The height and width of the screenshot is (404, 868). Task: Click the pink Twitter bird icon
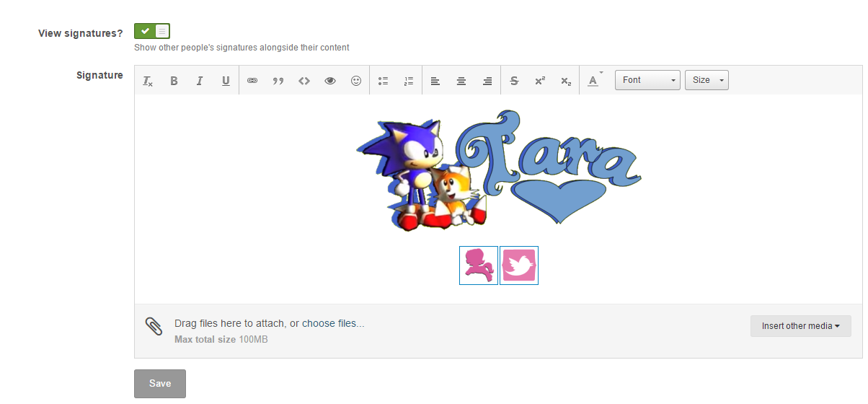point(519,265)
